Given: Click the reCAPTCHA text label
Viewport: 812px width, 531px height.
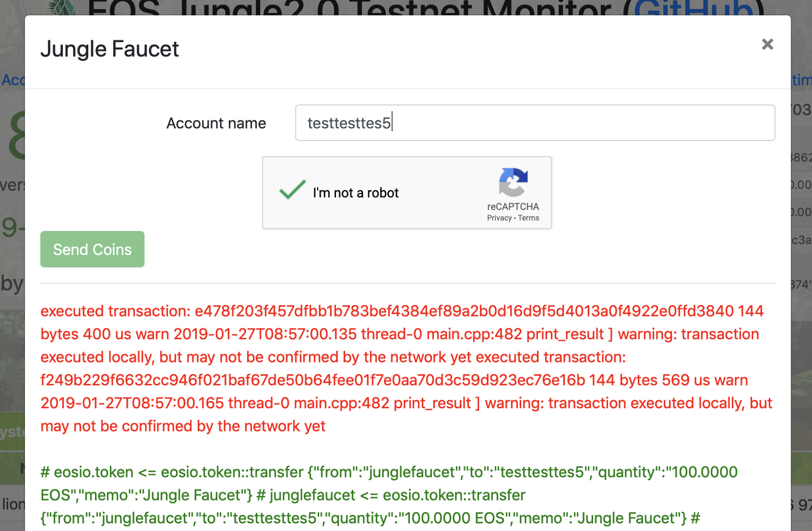Looking at the screenshot, I should [513, 206].
